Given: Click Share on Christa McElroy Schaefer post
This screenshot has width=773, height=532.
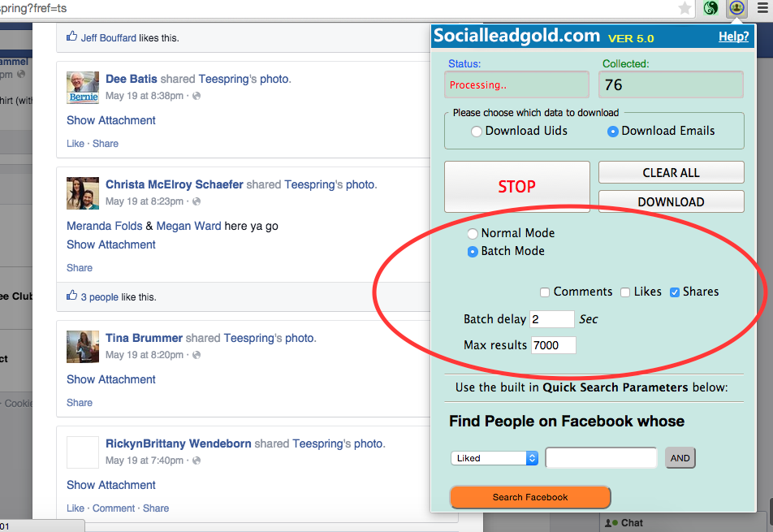Looking at the screenshot, I should click(80, 268).
